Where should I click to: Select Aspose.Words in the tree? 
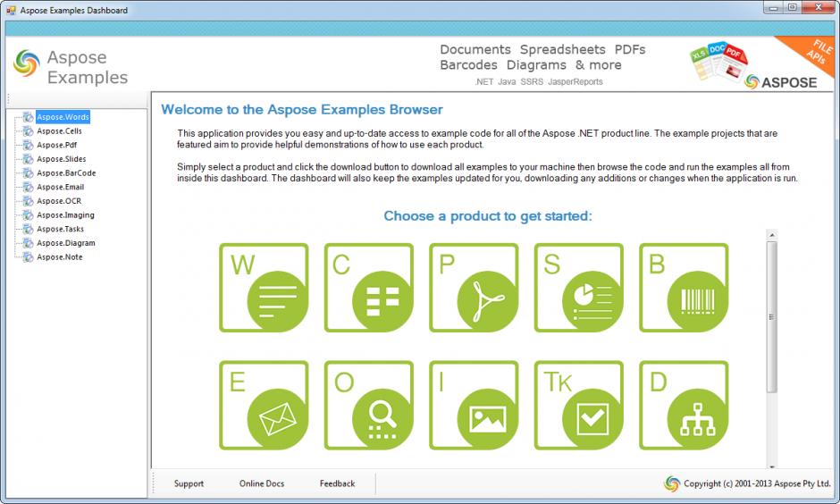coord(63,117)
